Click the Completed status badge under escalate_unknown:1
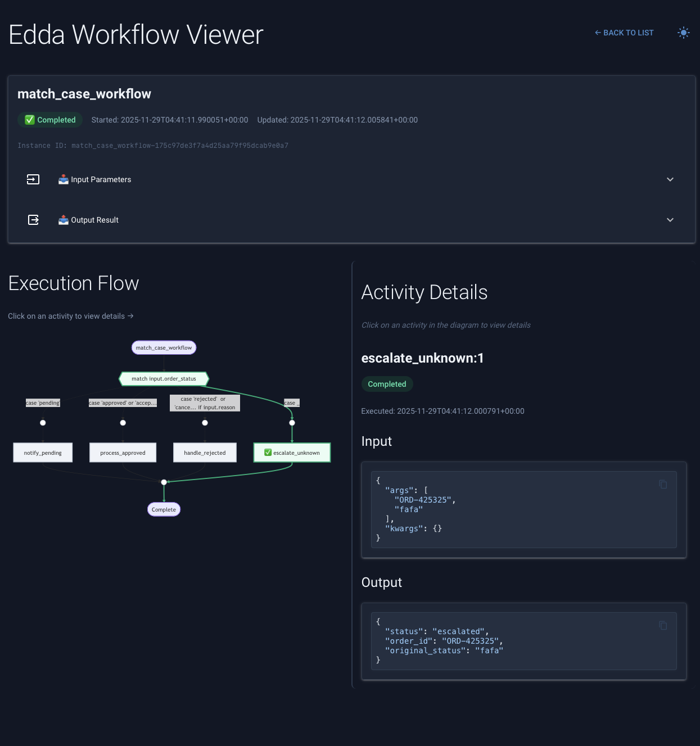 [387, 384]
